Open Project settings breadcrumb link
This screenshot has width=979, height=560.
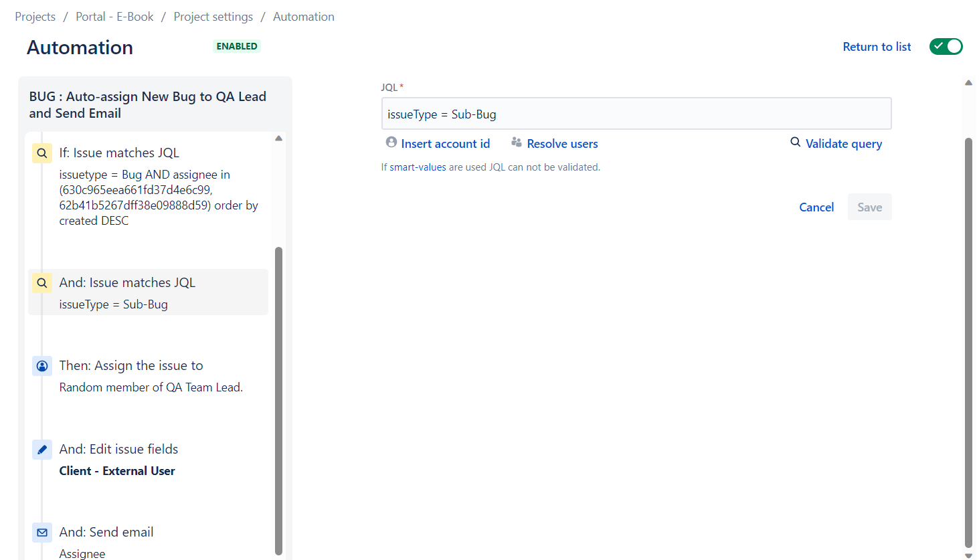[x=213, y=17]
